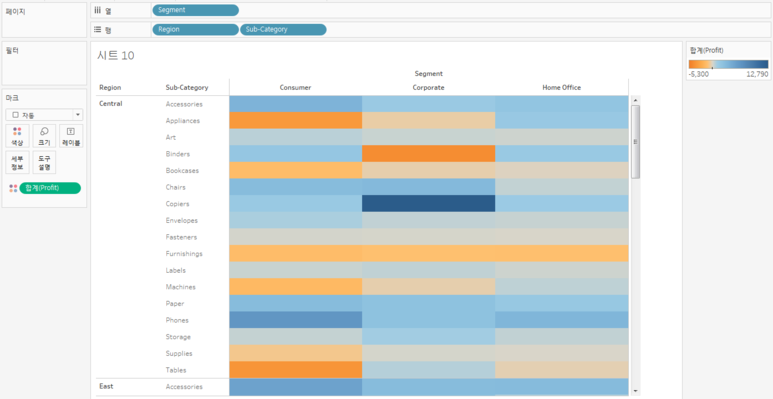Click the Supplies row label
The height and width of the screenshot is (399, 773).
coord(179,353)
